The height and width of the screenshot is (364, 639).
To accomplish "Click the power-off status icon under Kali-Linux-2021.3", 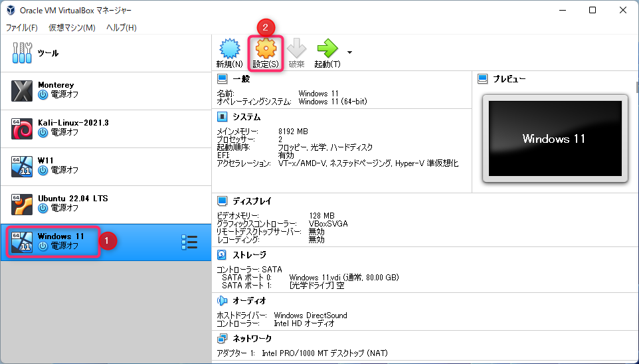I will click(x=43, y=132).
